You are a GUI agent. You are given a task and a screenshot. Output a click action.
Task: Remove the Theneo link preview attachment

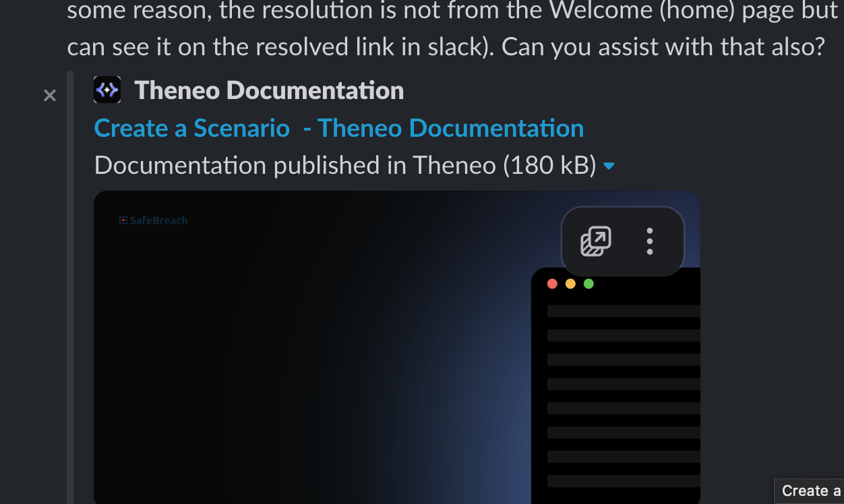pos(50,96)
